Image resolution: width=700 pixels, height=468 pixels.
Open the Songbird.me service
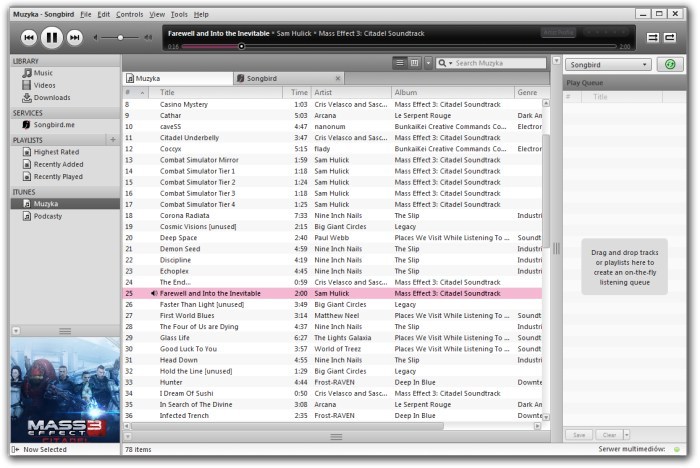click(x=54, y=125)
